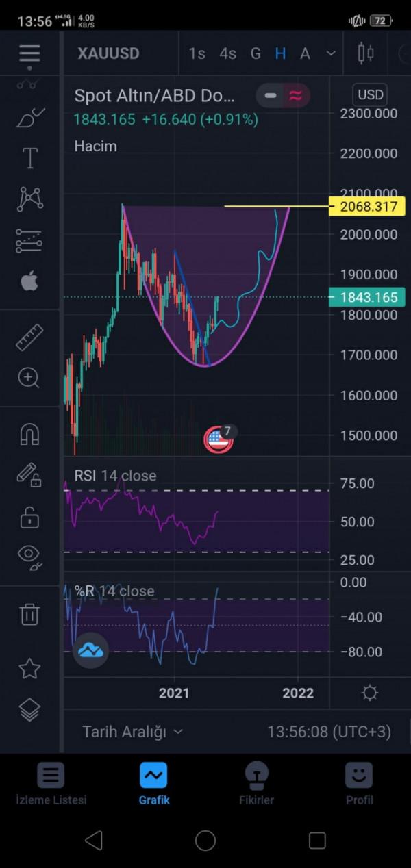Activate the Zoom in tool
This screenshot has height=868, width=411.
click(x=29, y=378)
